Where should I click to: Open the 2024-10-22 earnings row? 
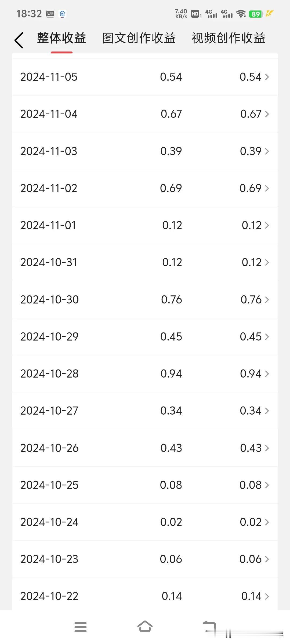click(145, 596)
